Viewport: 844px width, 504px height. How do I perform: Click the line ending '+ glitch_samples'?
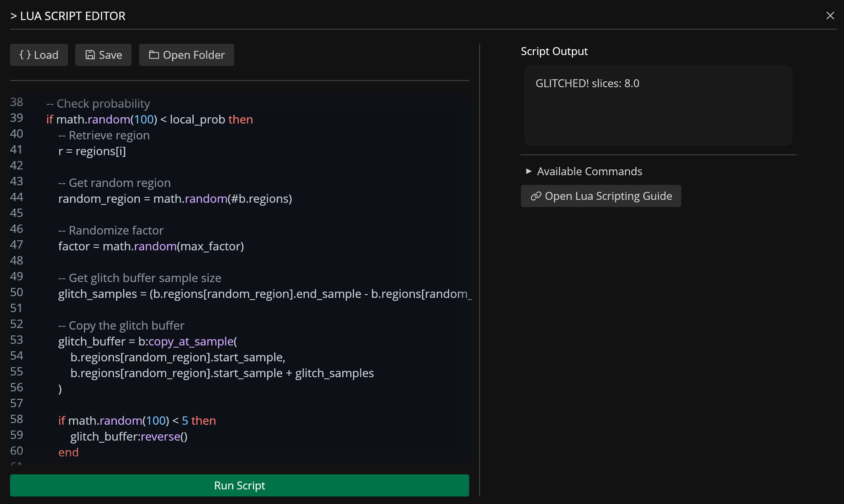coord(222,373)
